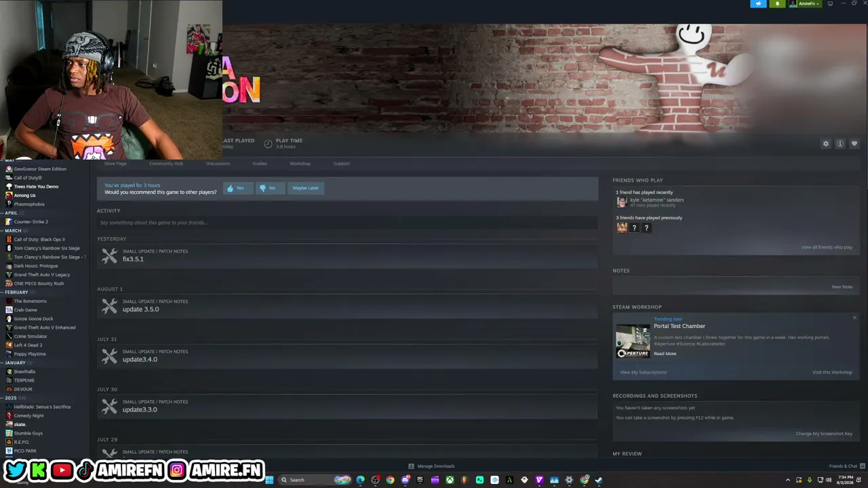868x488 pixels.
Task: Click the wrench icon beside update 3.5.0
Action: pos(109,306)
